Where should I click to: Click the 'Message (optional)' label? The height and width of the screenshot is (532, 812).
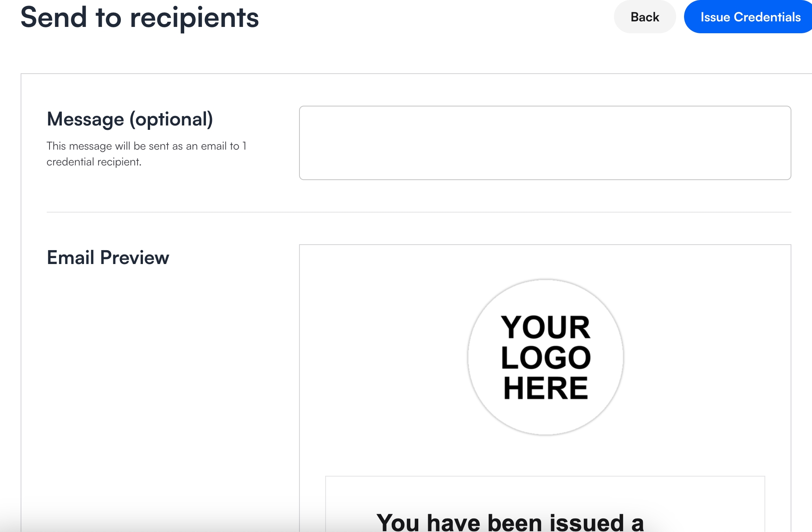point(130,119)
